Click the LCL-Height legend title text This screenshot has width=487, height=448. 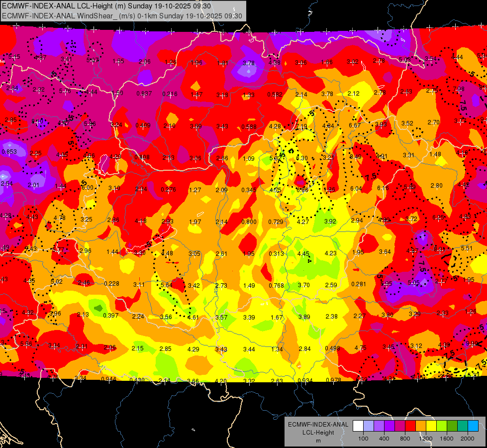click(x=318, y=433)
